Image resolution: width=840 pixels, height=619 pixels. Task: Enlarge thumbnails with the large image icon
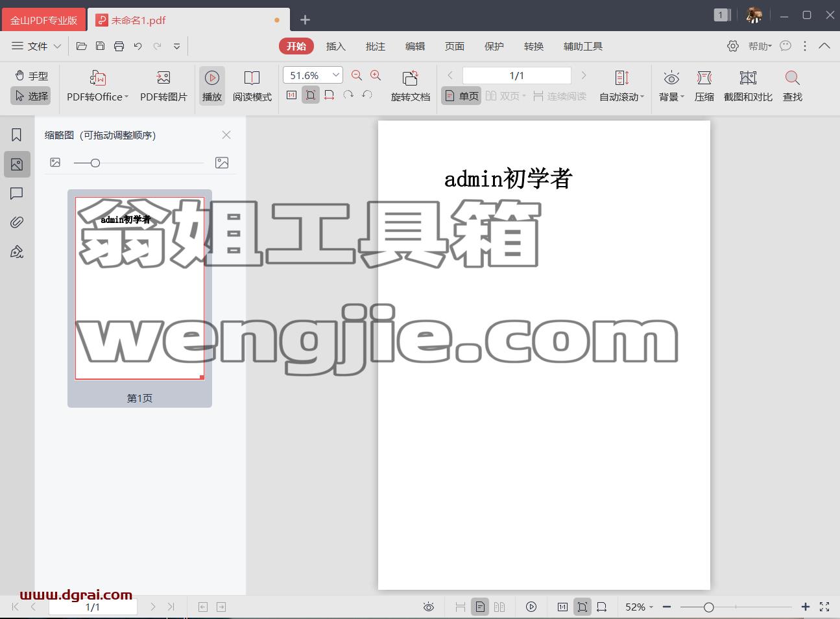[x=222, y=163]
